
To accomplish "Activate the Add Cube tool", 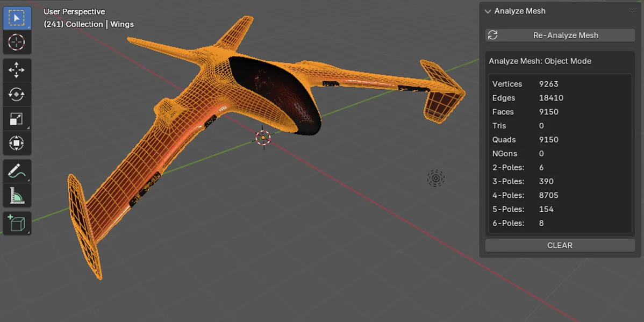I will click(x=17, y=223).
